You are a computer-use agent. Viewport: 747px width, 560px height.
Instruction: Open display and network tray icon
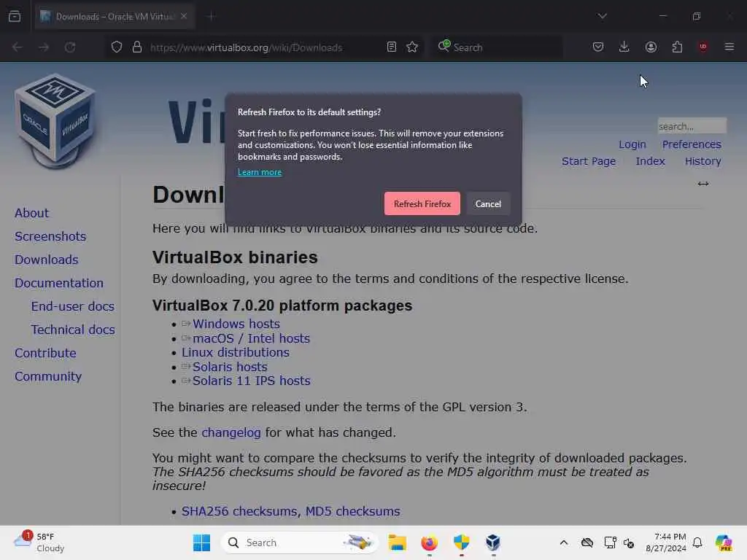[610, 542]
